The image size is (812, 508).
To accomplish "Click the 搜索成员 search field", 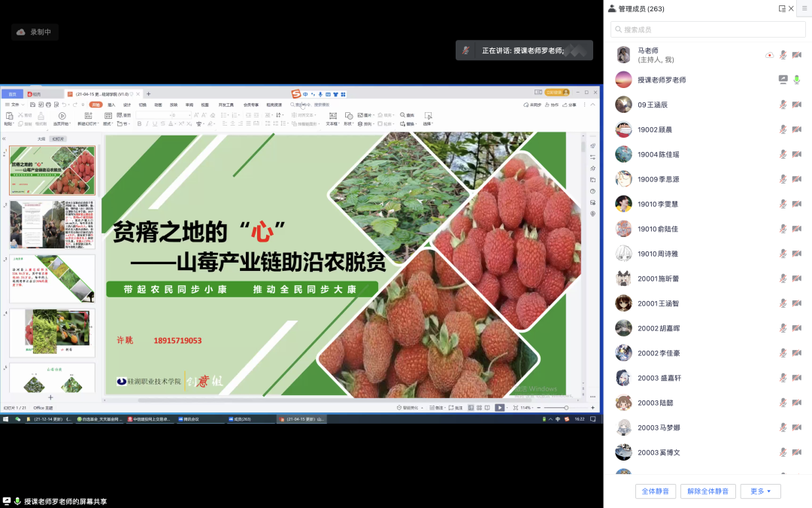I will coord(701,29).
